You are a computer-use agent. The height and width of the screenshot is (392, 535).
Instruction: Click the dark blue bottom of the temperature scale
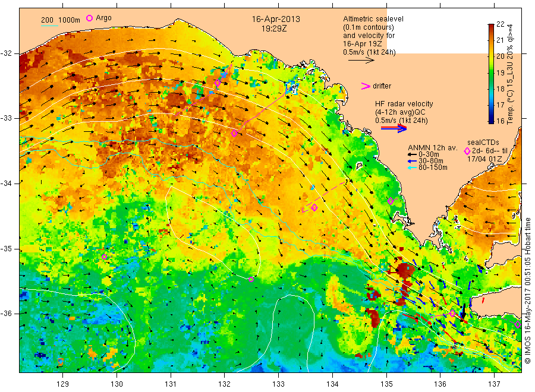491,119
